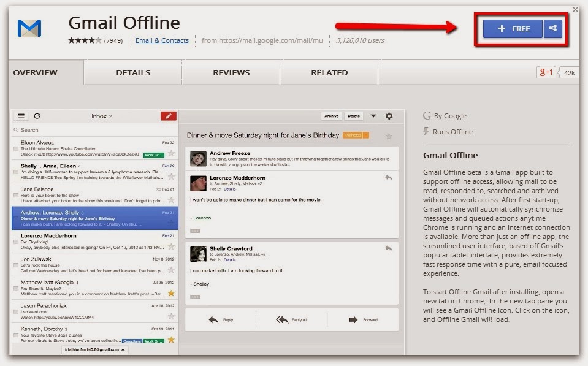Click the Delete button
The width and height of the screenshot is (588, 366).
354,116
